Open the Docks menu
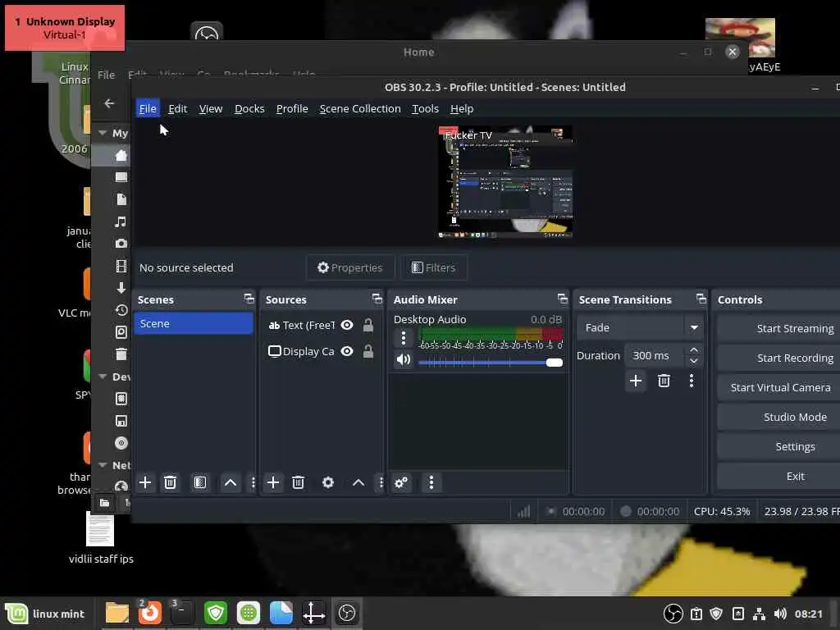The height and width of the screenshot is (630, 840). pyautogui.click(x=249, y=109)
